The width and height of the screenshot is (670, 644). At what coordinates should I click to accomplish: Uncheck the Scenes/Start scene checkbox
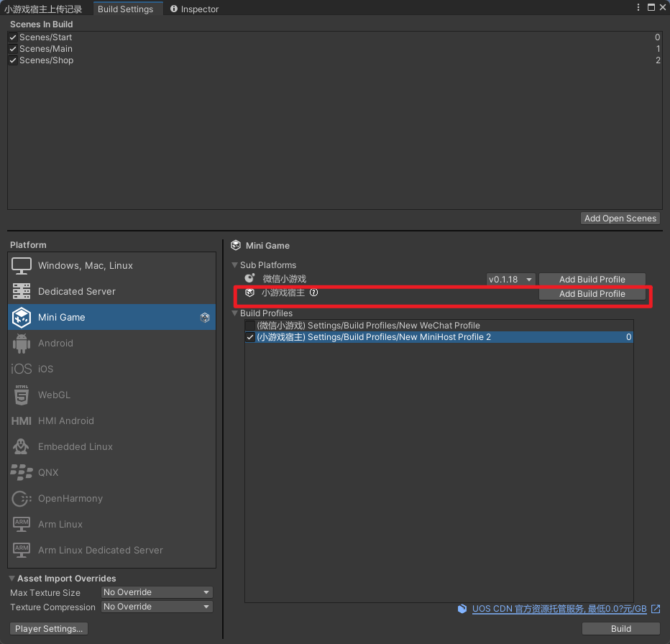[x=13, y=37]
